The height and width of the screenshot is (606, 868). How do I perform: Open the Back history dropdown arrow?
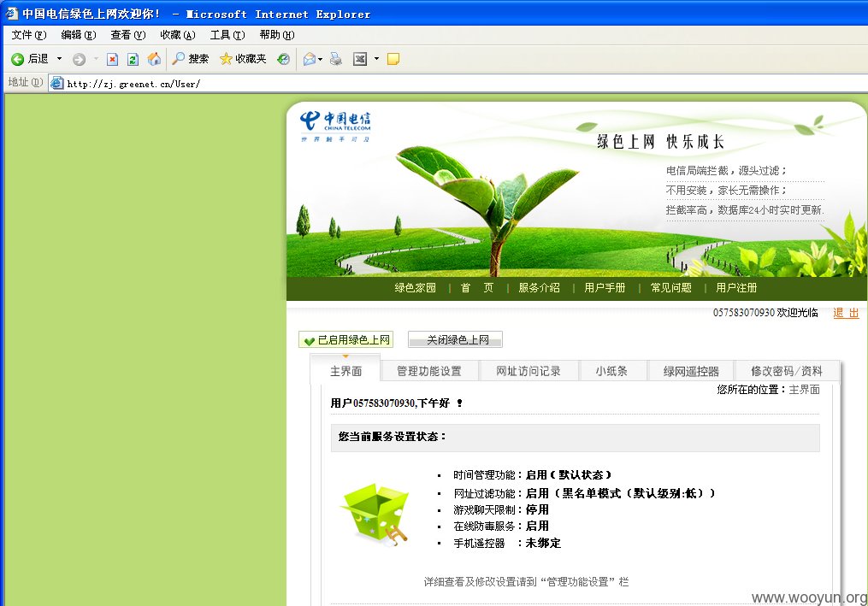click(59, 59)
